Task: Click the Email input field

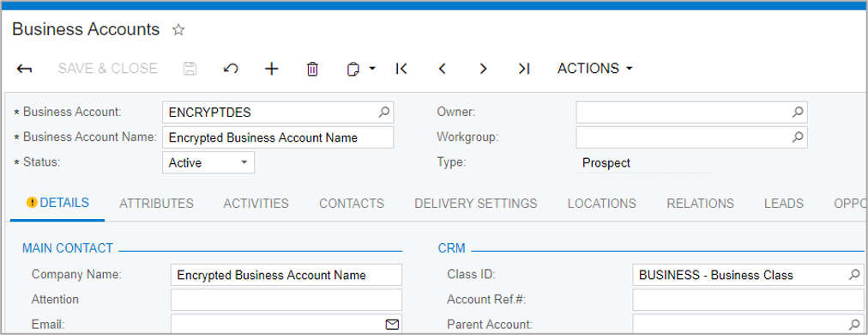Action: coord(286,325)
